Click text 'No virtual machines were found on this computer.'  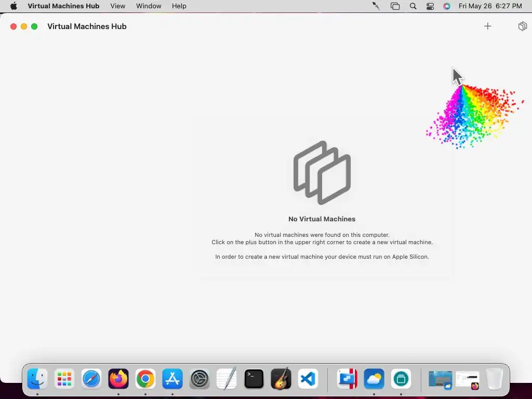click(x=322, y=235)
